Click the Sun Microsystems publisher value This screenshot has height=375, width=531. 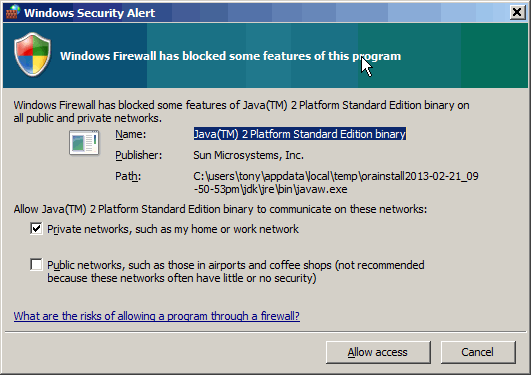click(248, 155)
